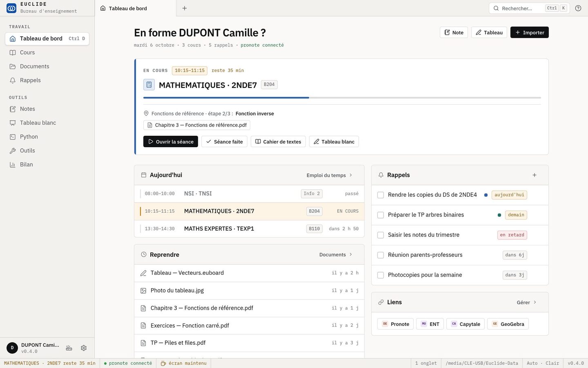
Task: Open Gérer in the Liens panel
Action: [527, 302]
